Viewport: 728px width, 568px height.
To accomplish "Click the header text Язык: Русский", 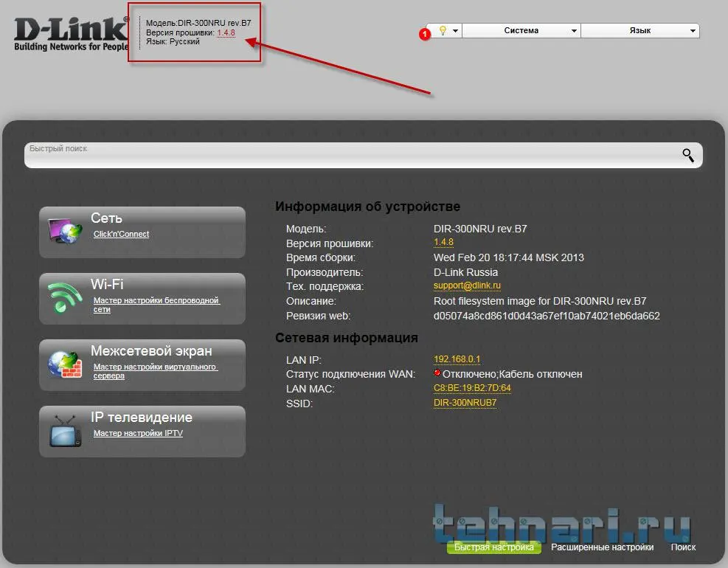I will click(173, 41).
